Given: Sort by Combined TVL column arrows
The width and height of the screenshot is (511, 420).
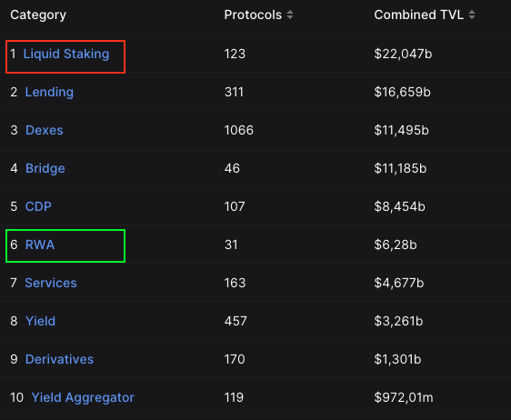Looking at the screenshot, I should coord(472,15).
